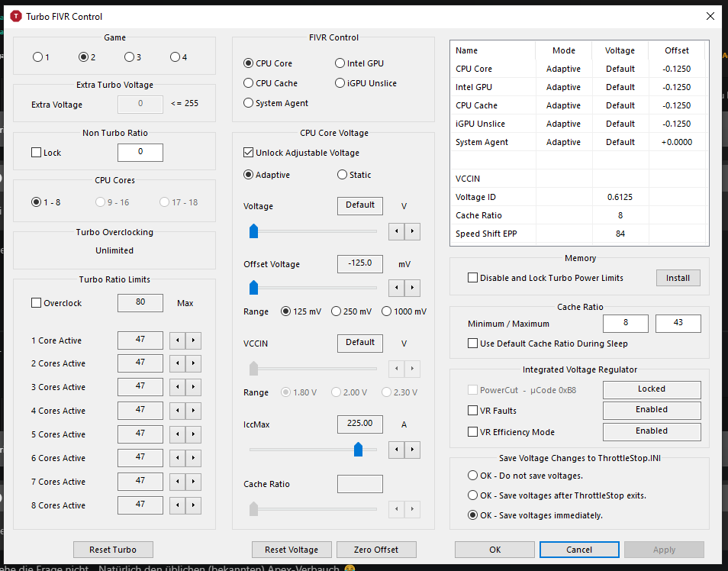Increase the 7 Cores Active ratio

coord(193,482)
